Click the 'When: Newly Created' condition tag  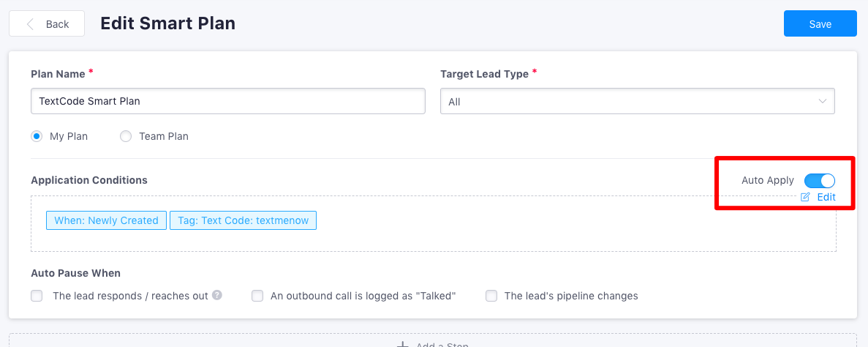tap(106, 220)
